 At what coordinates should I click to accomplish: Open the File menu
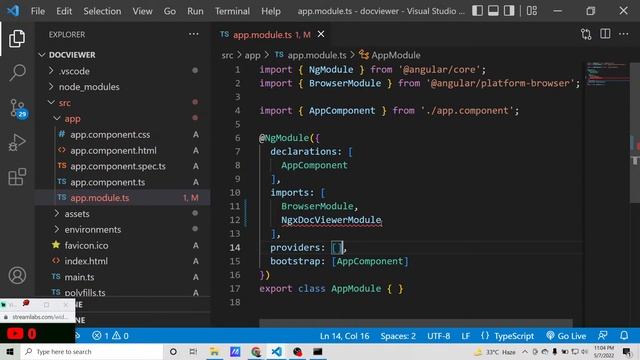coord(38,11)
